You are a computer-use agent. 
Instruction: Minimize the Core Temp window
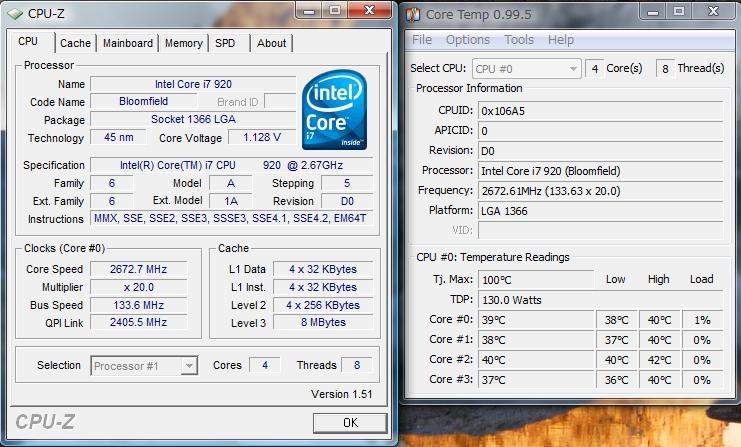(653, 11)
